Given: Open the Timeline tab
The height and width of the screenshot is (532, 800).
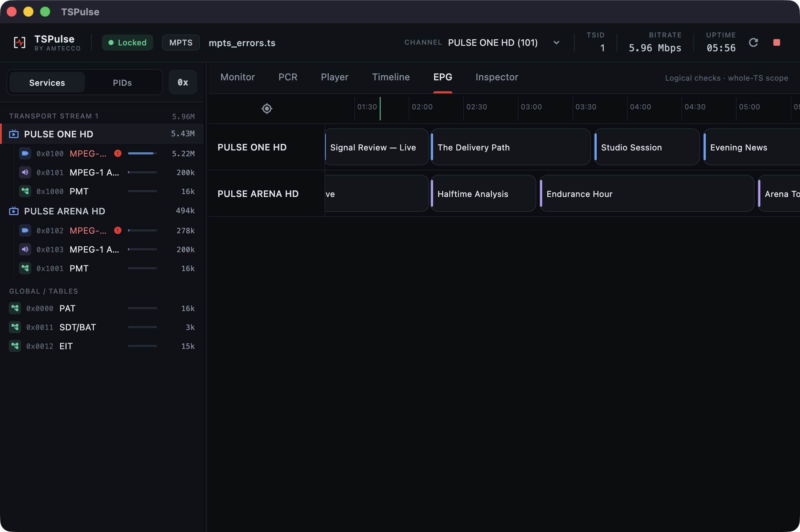Looking at the screenshot, I should 391,77.
